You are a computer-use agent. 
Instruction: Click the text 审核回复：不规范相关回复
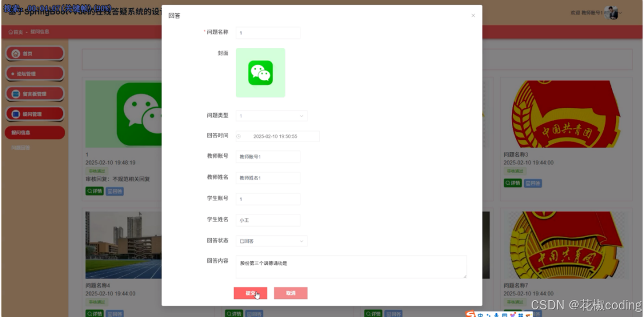click(118, 179)
